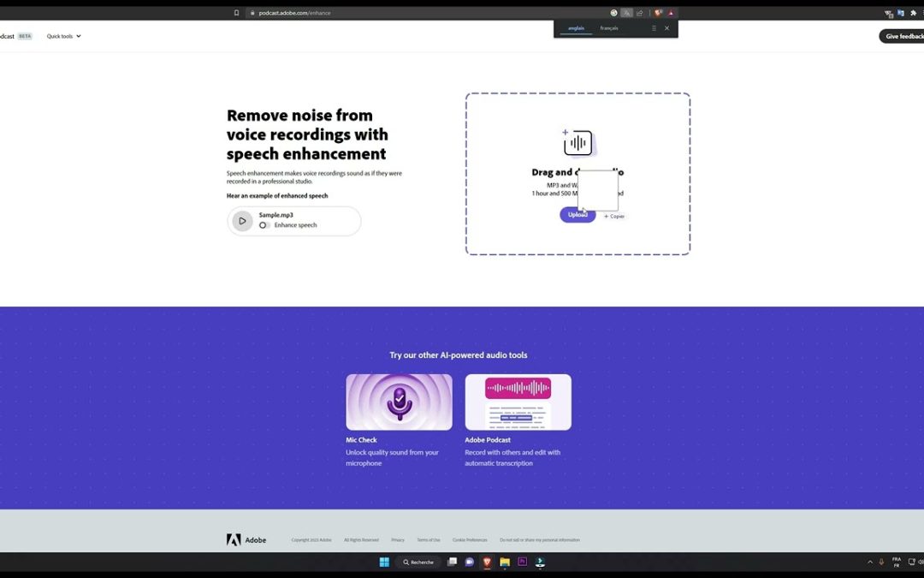Viewport: 924px width, 578px height.
Task: Click the Brave rewards triangle icon
Action: point(671,12)
